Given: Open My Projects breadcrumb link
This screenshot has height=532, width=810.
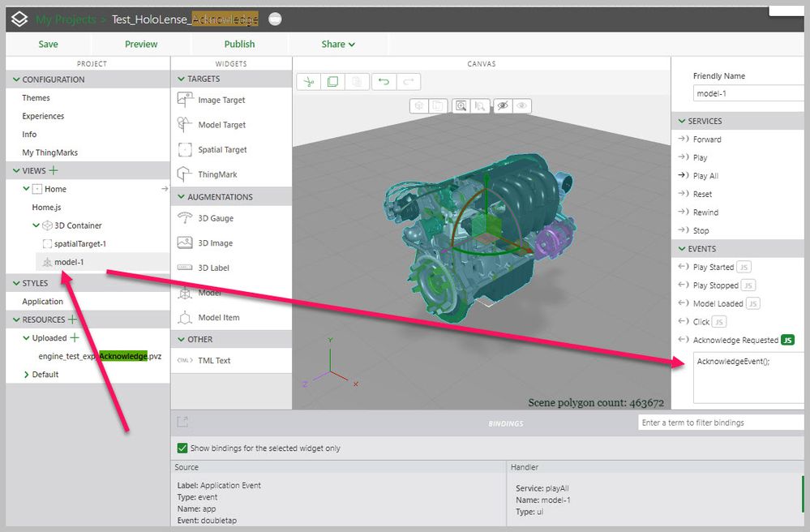Looking at the screenshot, I should point(64,19).
